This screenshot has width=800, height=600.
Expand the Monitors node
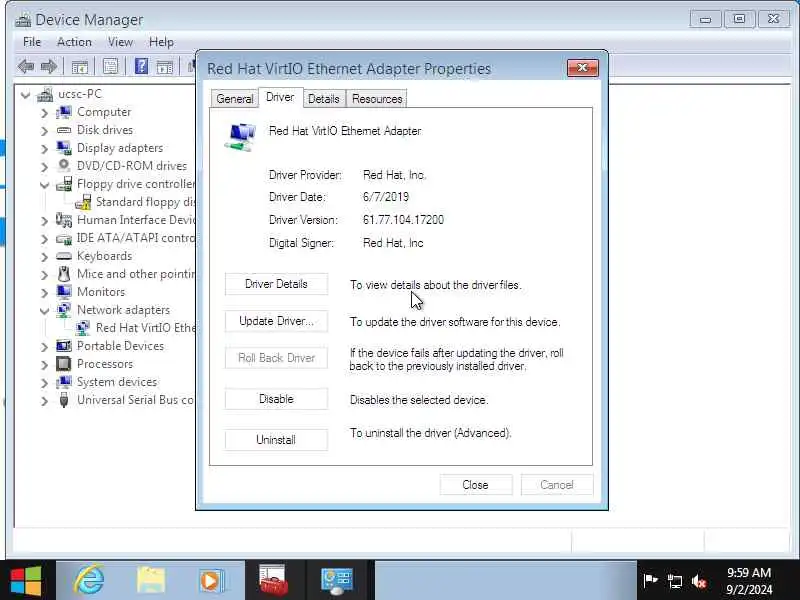(44, 292)
